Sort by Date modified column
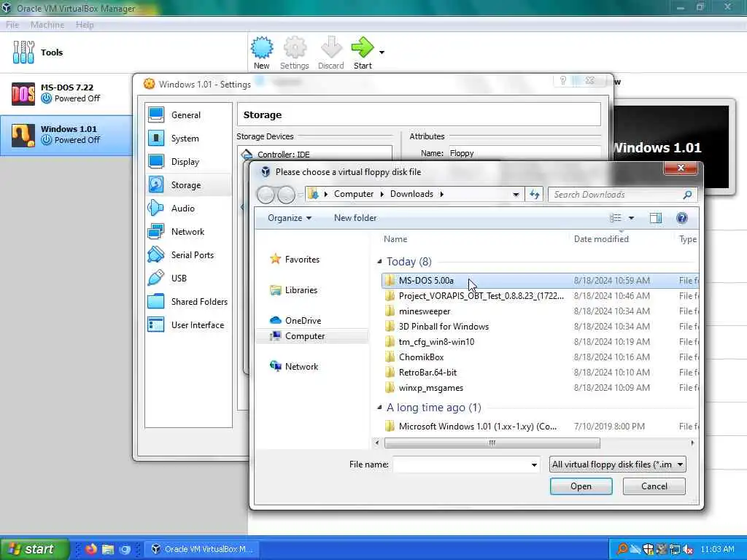The width and height of the screenshot is (747, 560). click(x=601, y=239)
